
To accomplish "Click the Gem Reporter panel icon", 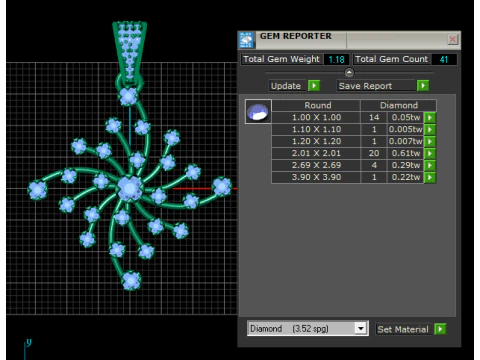I will point(247,40).
